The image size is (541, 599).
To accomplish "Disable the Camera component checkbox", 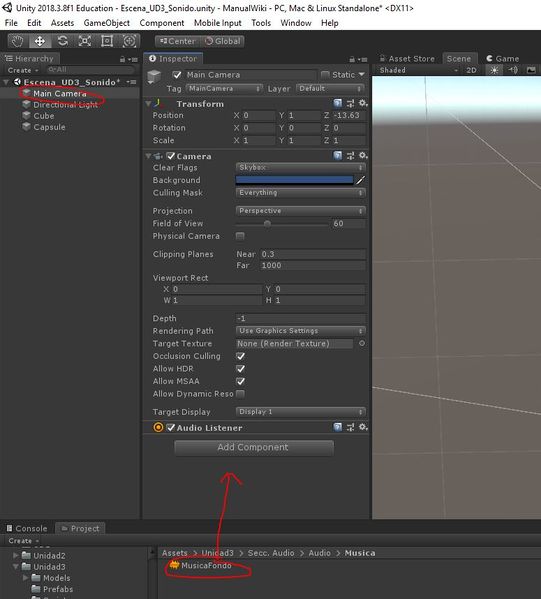I will pyautogui.click(x=171, y=156).
